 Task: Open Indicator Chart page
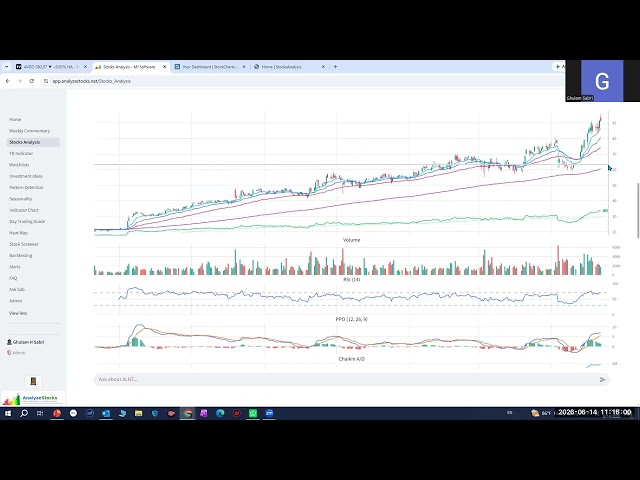tap(24, 210)
